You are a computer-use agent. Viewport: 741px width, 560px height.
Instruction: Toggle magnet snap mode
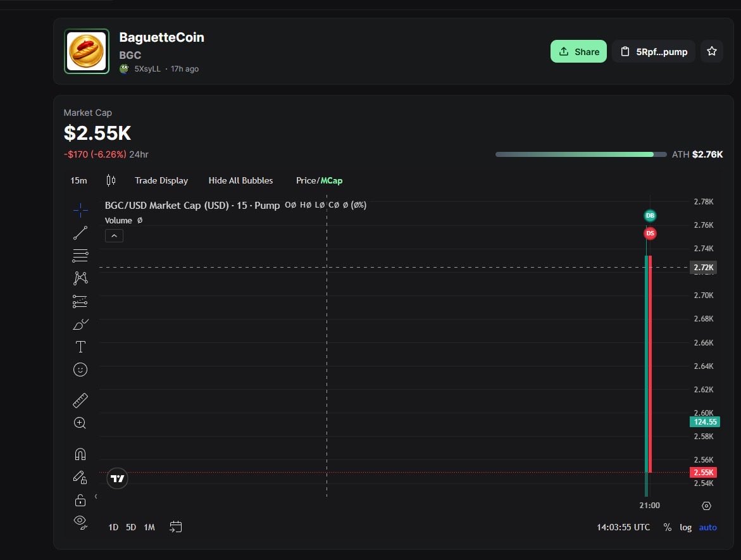click(80, 454)
